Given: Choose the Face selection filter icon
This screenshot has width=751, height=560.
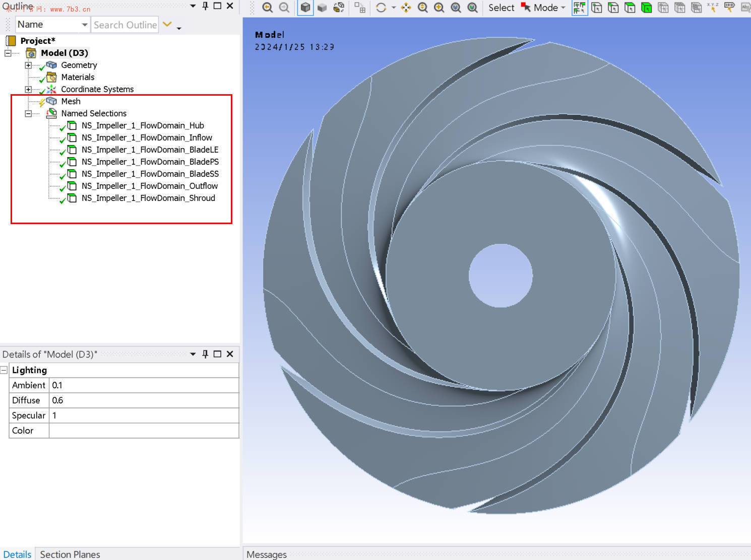Looking at the screenshot, I should click(x=630, y=8).
